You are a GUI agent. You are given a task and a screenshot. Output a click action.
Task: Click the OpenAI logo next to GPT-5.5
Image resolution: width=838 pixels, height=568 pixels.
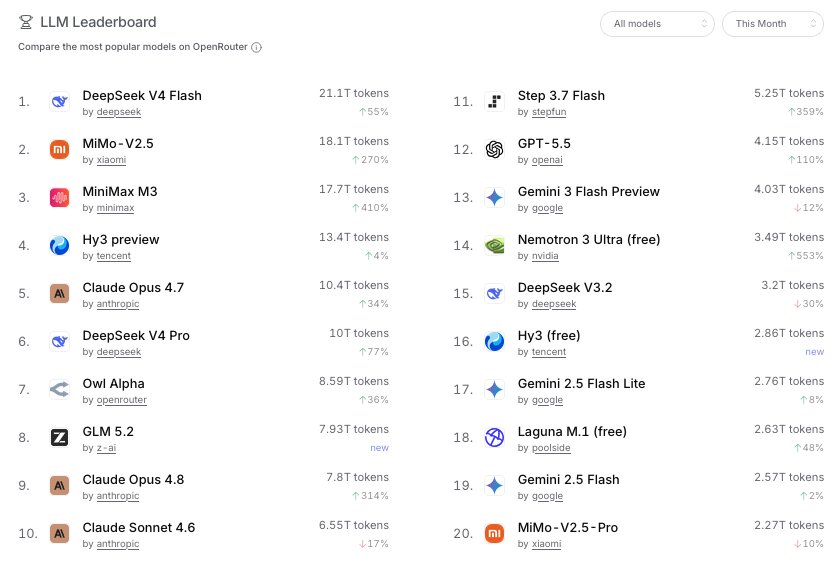494,149
